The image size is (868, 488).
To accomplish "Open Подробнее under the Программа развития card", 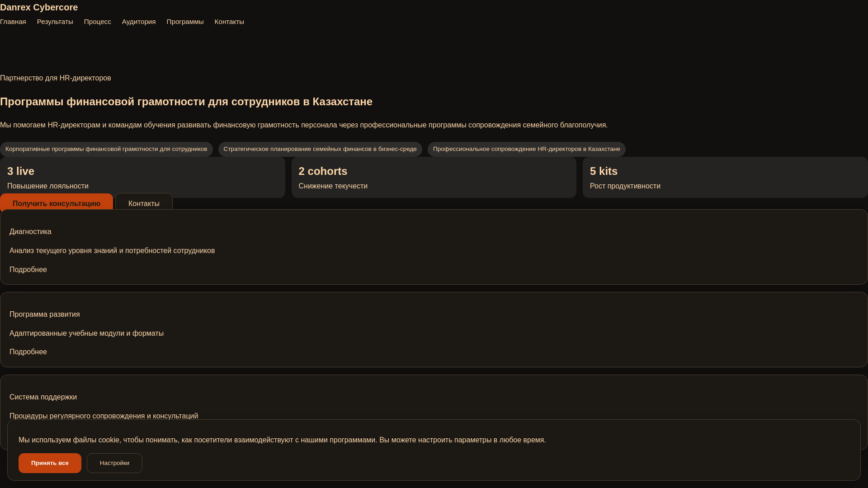I will (x=28, y=352).
